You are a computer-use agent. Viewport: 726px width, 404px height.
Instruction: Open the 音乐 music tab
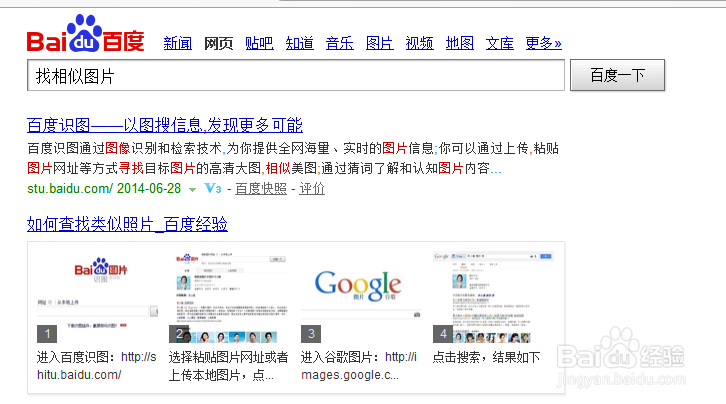(x=339, y=44)
